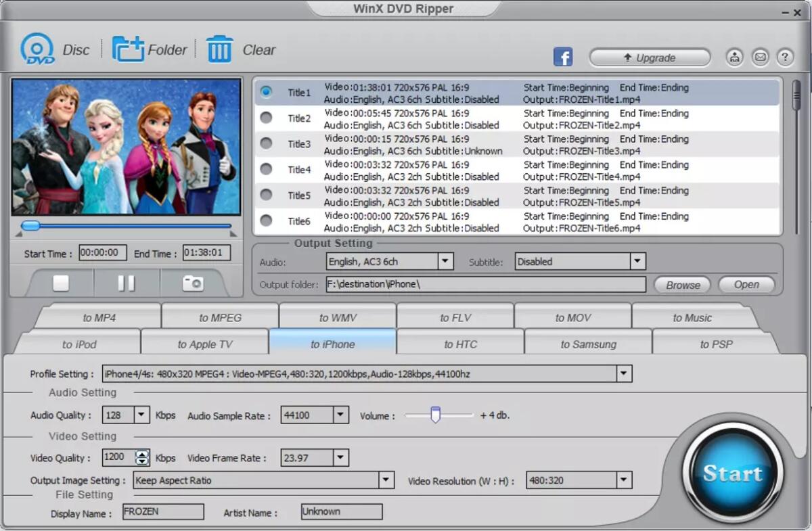
Task: Edit the Display Name field
Action: pyautogui.click(x=162, y=511)
